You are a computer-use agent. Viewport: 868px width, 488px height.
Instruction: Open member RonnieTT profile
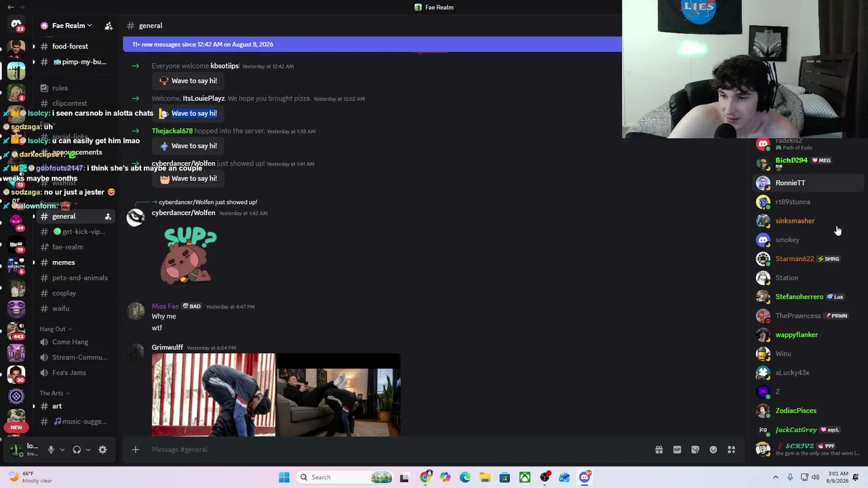coord(808,183)
